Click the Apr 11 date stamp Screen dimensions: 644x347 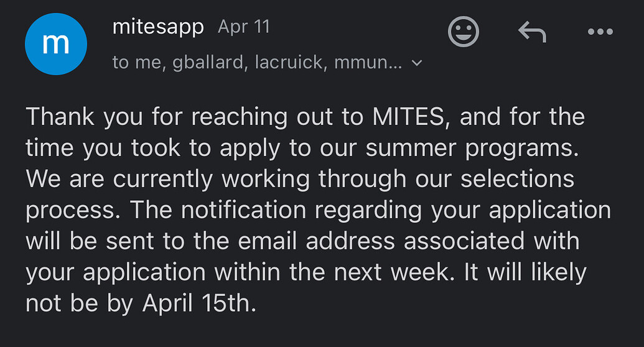[244, 28]
